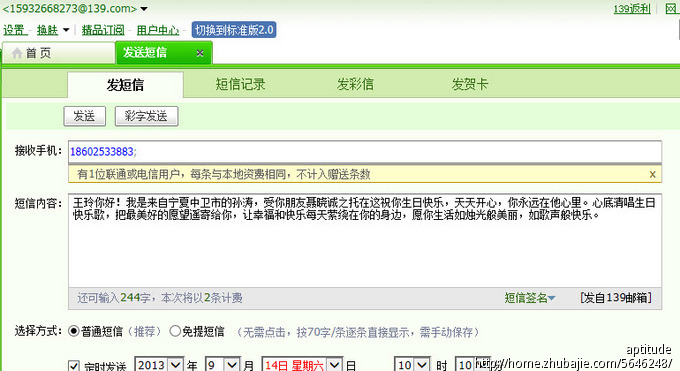Screen dimensions: 680x371
Task: Open the 发贺卡 tab
Action: coord(470,84)
